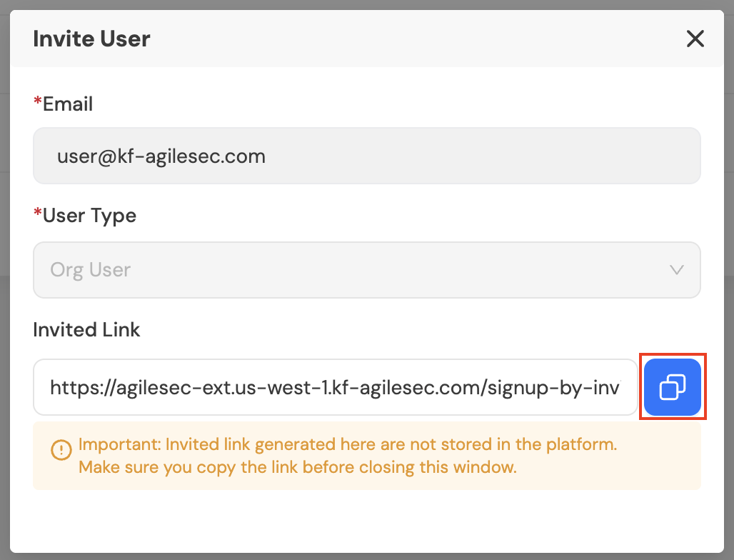Click the User Type field label
This screenshot has width=734, height=560.
click(x=89, y=215)
